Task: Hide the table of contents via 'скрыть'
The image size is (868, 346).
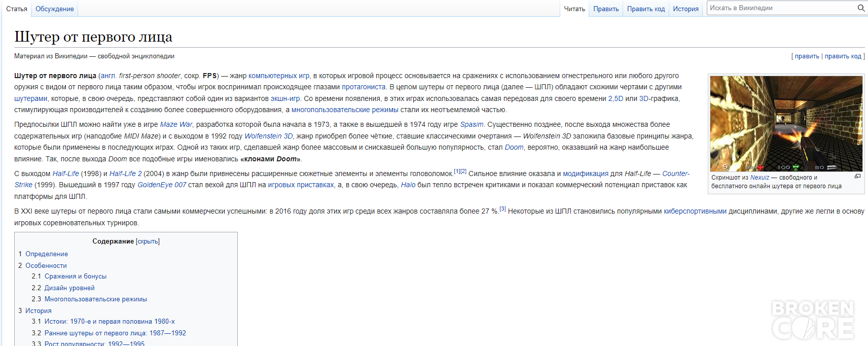Action: point(148,241)
